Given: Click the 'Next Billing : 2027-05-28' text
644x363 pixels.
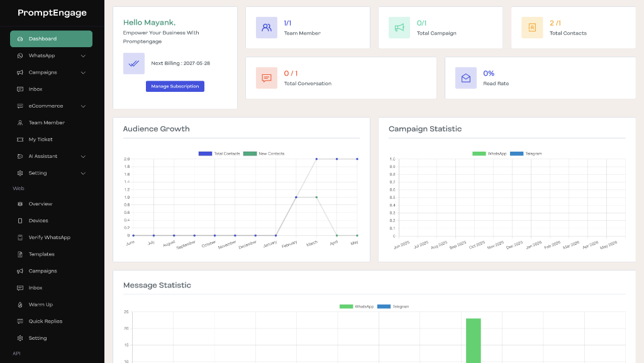Looking at the screenshot, I should click(x=180, y=64).
